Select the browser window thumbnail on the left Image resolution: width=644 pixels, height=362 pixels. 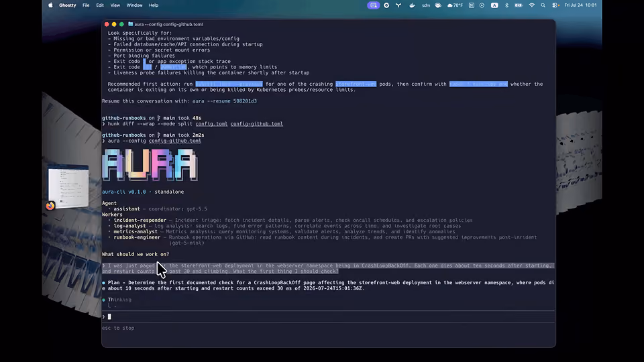(68, 187)
